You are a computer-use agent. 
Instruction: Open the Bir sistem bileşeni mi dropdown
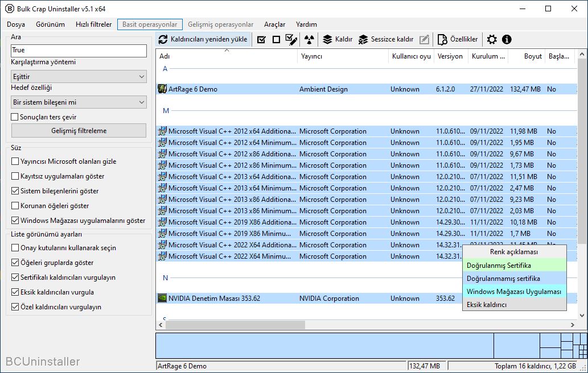click(x=79, y=102)
